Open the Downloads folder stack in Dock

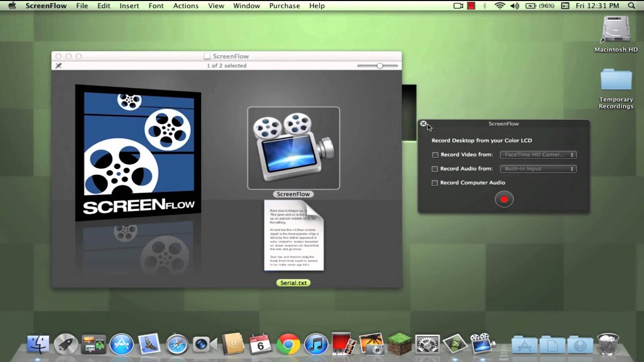580,344
